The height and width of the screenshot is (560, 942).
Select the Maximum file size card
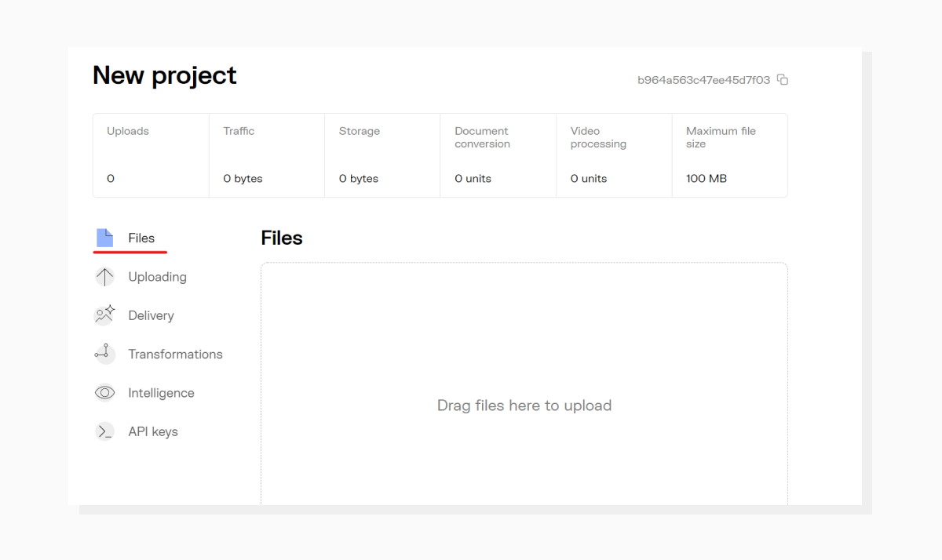(x=728, y=155)
